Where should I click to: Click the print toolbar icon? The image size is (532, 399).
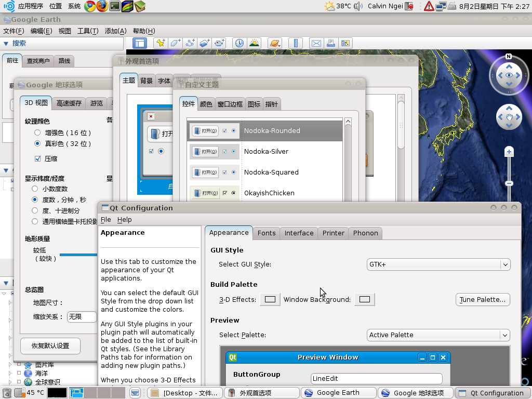click(331, 43)
